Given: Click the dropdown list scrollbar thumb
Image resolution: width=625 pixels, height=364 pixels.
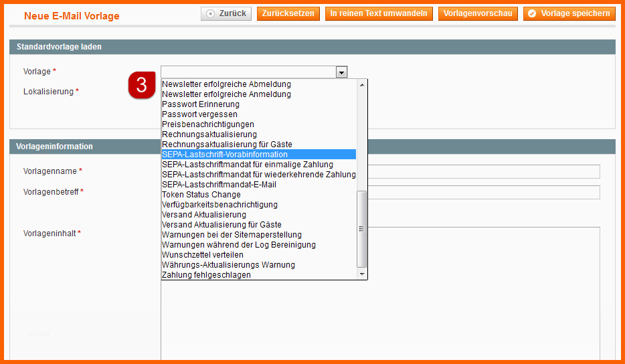Looking at the screenshot, I should point(362,227).
